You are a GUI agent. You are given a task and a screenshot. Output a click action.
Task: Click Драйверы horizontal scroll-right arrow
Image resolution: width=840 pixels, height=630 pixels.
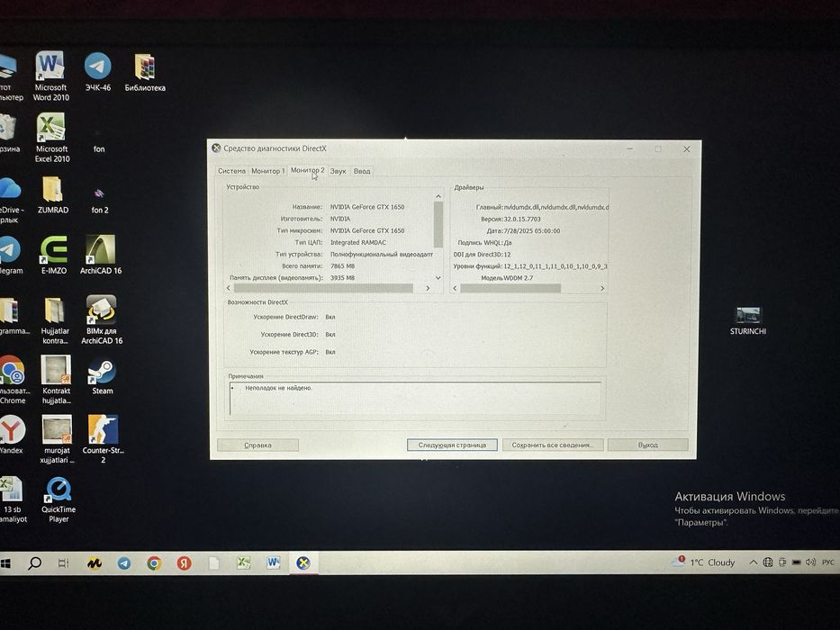point(602,288)
